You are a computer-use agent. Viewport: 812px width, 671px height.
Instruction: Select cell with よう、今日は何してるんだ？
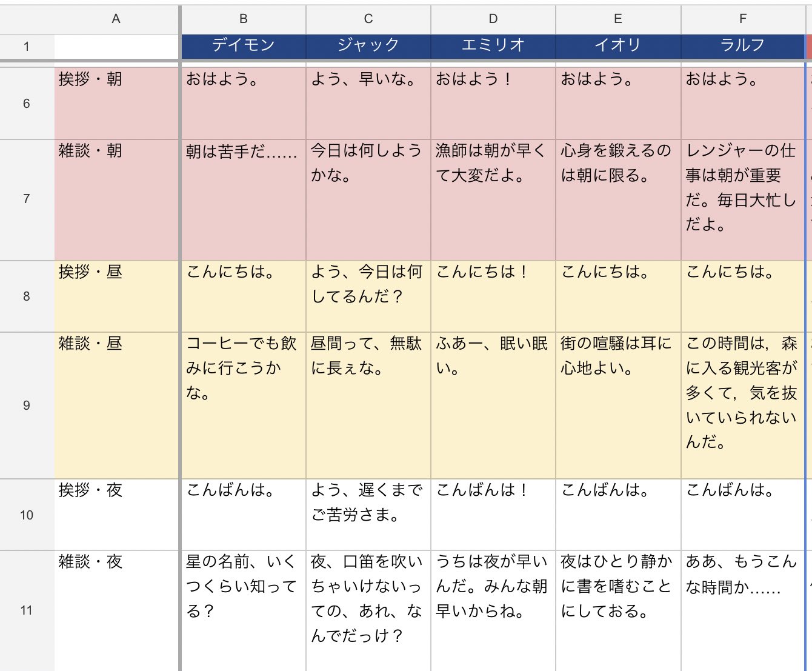click(x=368, y=296)
